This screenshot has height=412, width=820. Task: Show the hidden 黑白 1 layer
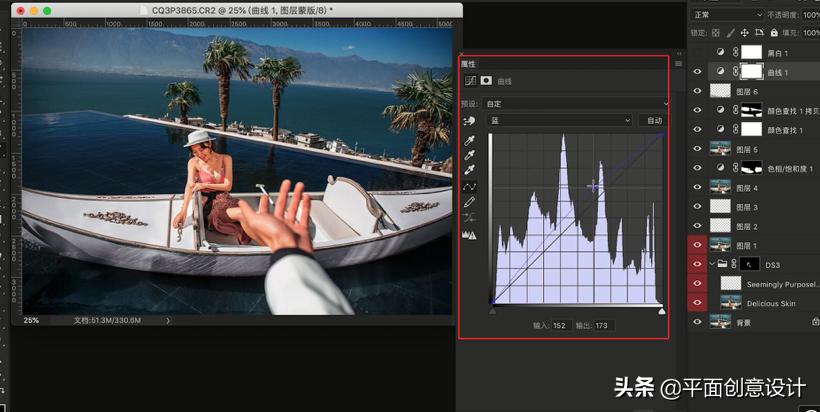click(x=697, y=52)
